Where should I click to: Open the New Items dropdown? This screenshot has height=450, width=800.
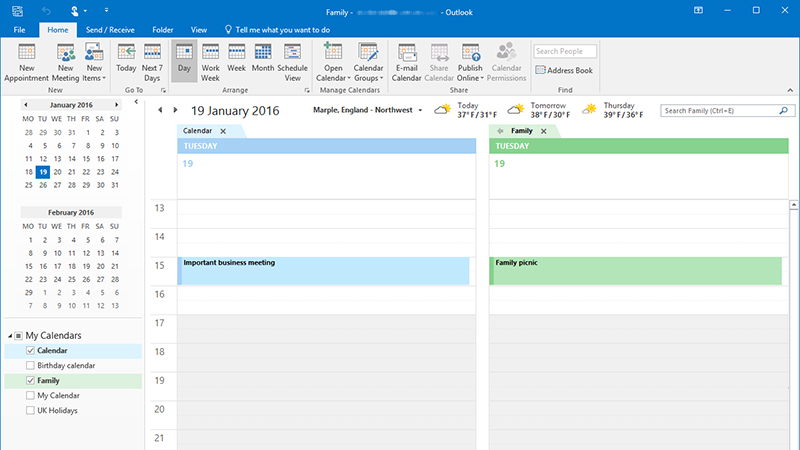(x=94, y=62)
